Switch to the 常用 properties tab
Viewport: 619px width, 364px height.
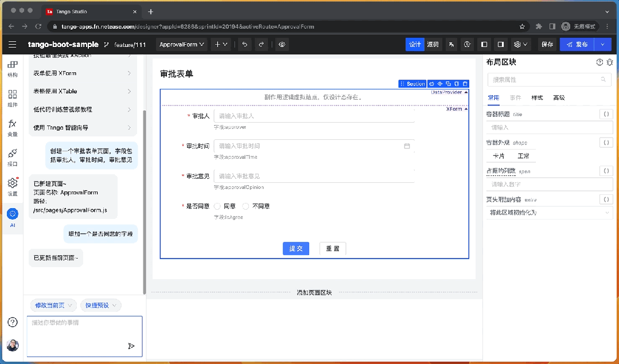tap(493, 97)
